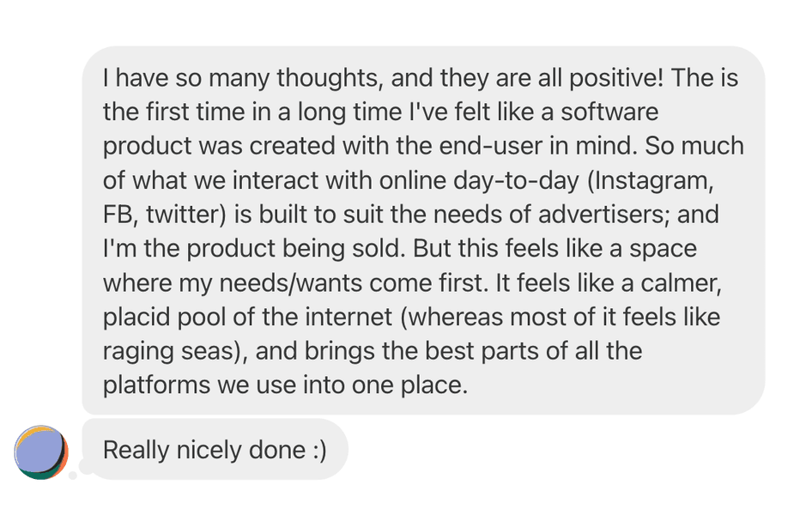The width and height of the screenshot is (812, 515).
Task: Select the 'Really nicely done :)' message bubble
Action: point(215,449)
